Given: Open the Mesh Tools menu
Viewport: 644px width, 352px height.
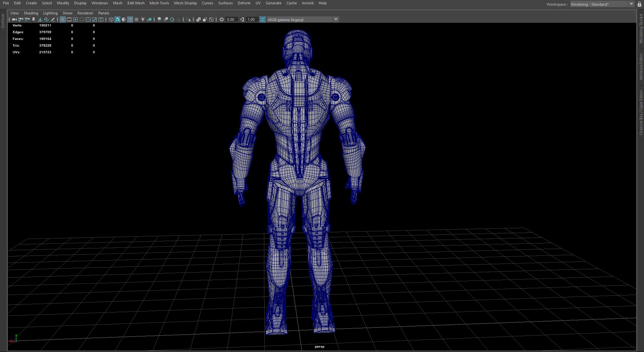Looking at the screenshot, I should [159, 3].
